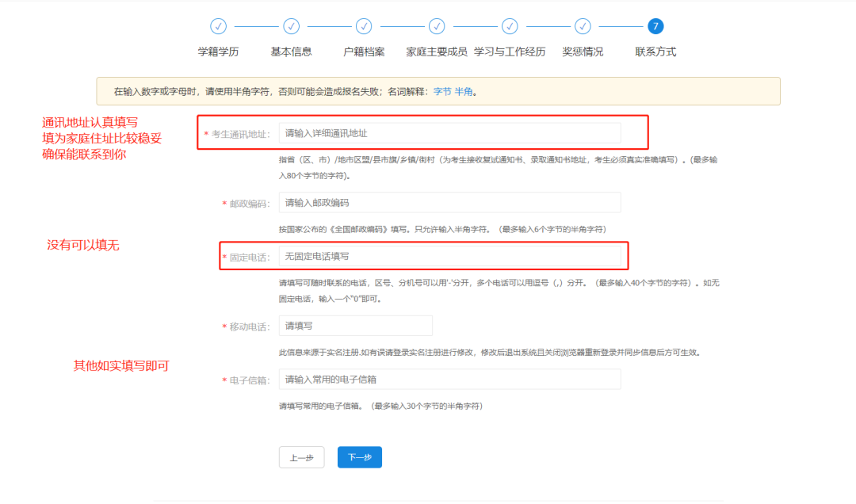The width and height of the screenshot is (856, 504).
Task: Click the 基本信息 step checkmark icon
Action: pyautogui.click(x=292, y=26)
